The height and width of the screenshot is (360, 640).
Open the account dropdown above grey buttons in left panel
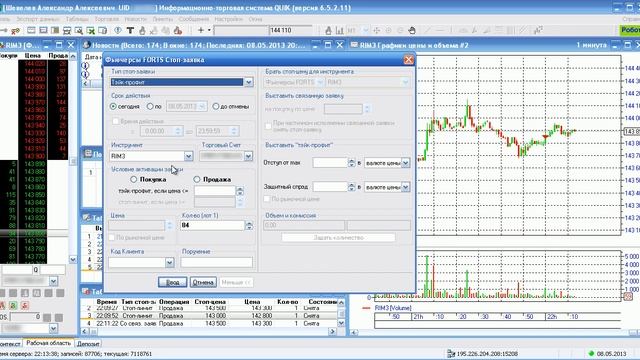coord(53,281)
